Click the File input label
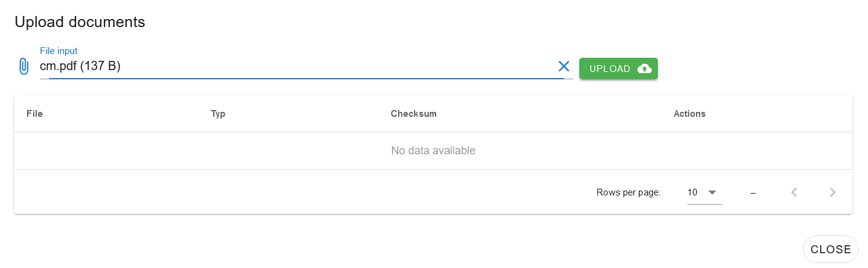 pyautogui.click(x=58, y=51)
